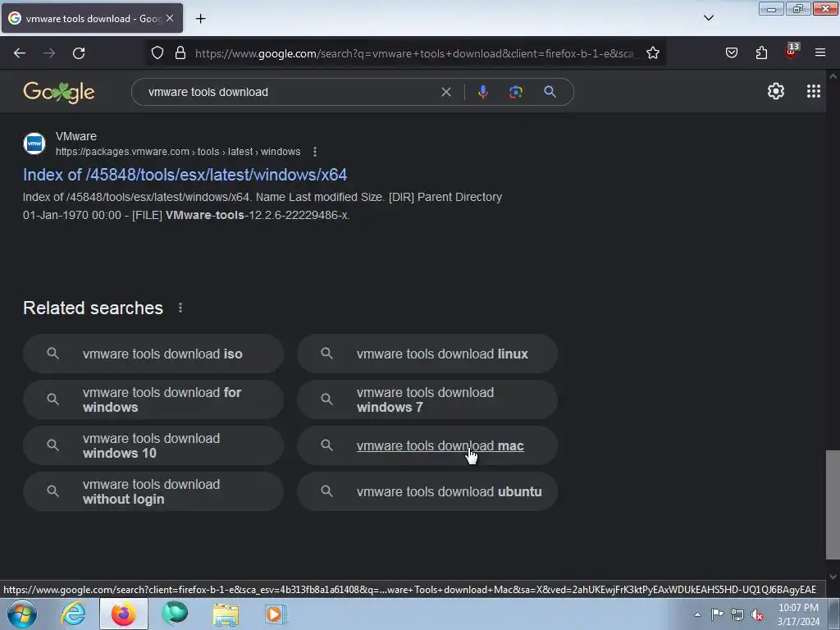
Task: Open the tracking protection shield
Action: click(x=157, y=53)
